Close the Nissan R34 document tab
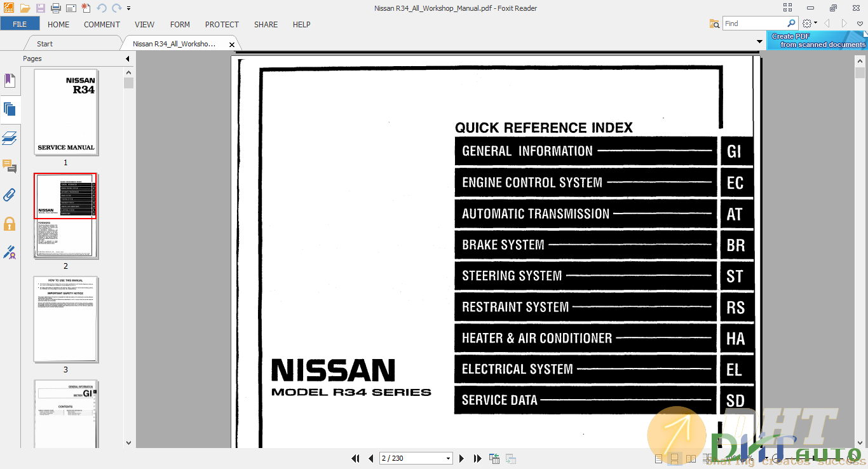The height and width of the screenshot is (469, 868). tap(232, 44)
